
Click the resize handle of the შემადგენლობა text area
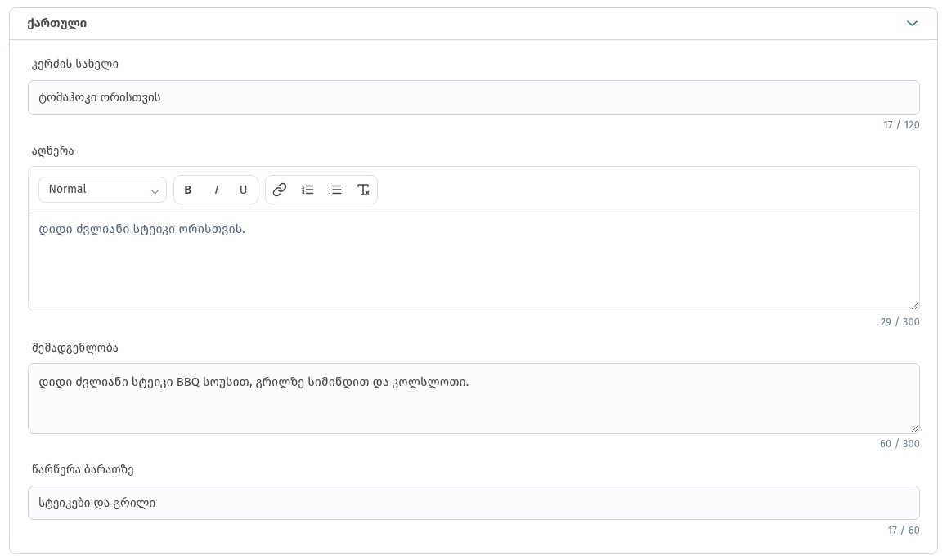click(914, 428)
